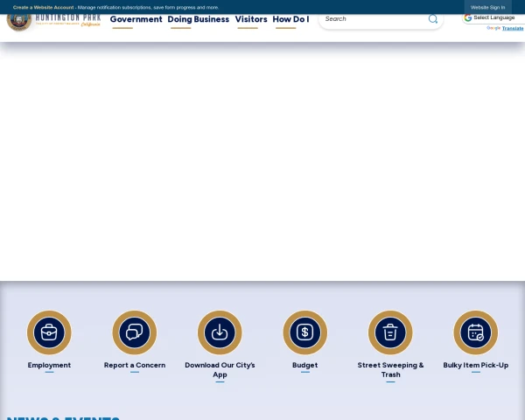Click the Report a Concern label
525x420 pixels.
pyautogui.click(x=135, y=365)
